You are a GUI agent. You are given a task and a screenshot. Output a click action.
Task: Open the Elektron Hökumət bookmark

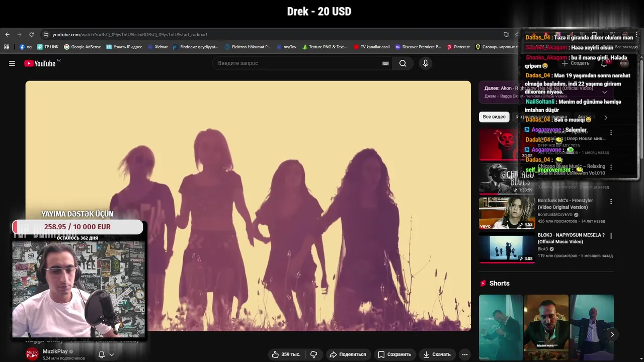248,47
